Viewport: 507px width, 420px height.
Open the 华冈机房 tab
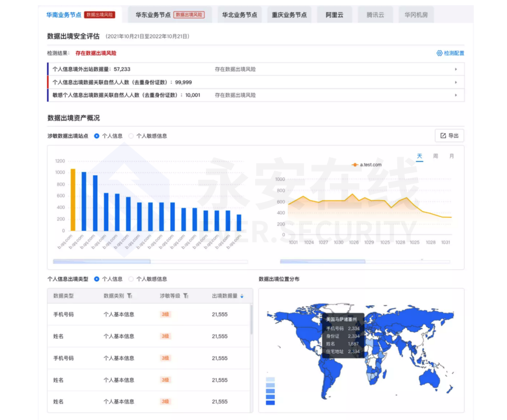(x=416, y=15)
